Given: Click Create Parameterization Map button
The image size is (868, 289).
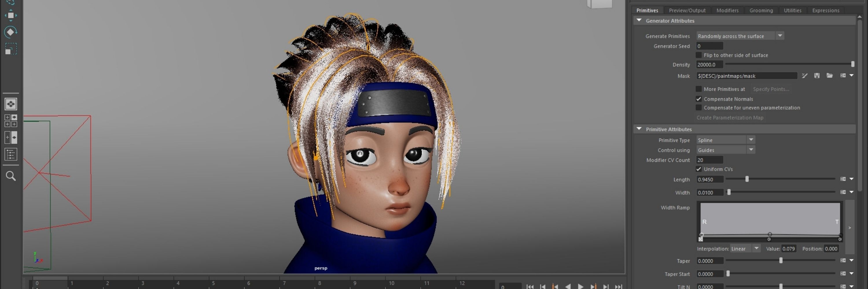Looking at the screenshot, I should pyautogui.click(x=730, y=117).
